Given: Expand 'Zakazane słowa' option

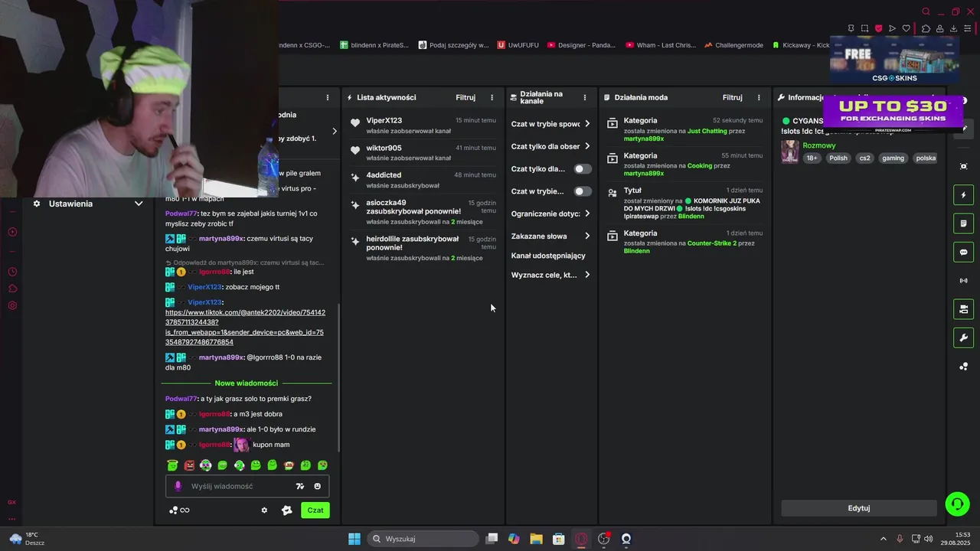Looking at the screenshot, I should tap(550, 236).
